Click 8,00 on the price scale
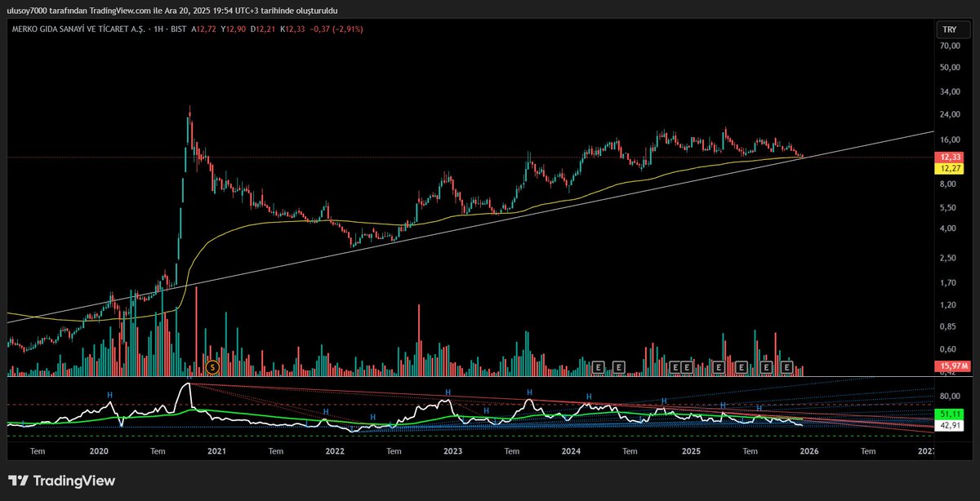This screenshot has height=501, width=980. (x=950, y=184)
